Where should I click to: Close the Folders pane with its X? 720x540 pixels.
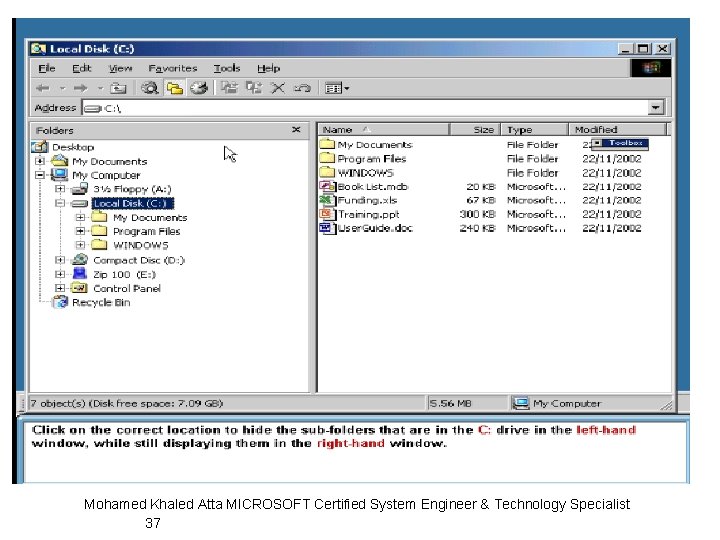coord(296,130)
